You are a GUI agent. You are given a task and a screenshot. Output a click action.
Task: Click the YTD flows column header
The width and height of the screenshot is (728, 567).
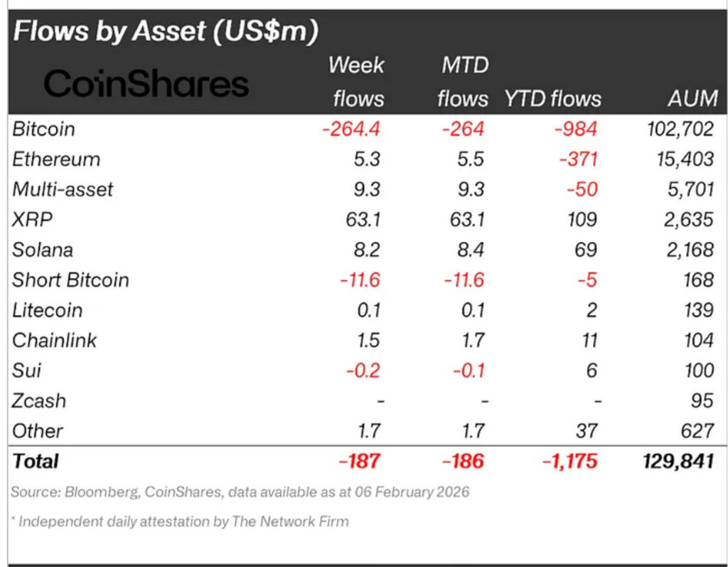click(552, 98)
